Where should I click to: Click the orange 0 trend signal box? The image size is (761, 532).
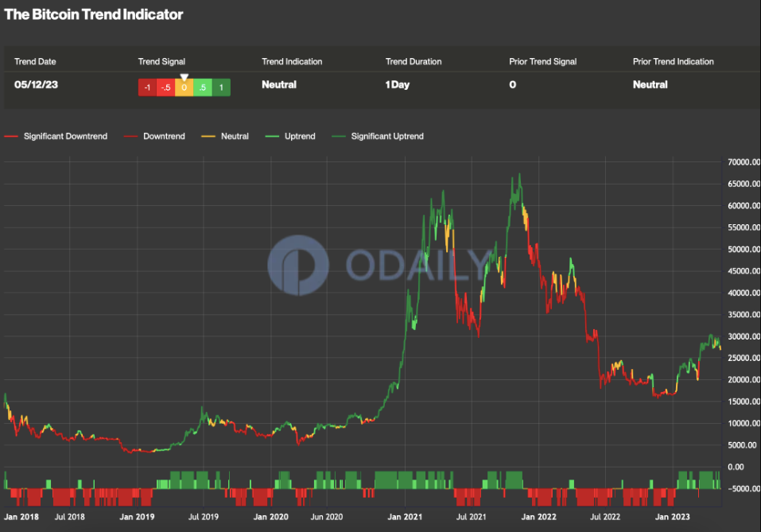click(184, 87)
